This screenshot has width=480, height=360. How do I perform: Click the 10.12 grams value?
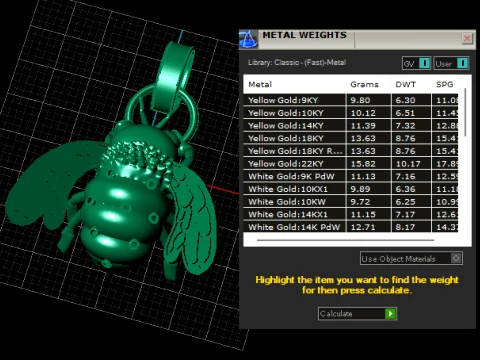[363, 113]
